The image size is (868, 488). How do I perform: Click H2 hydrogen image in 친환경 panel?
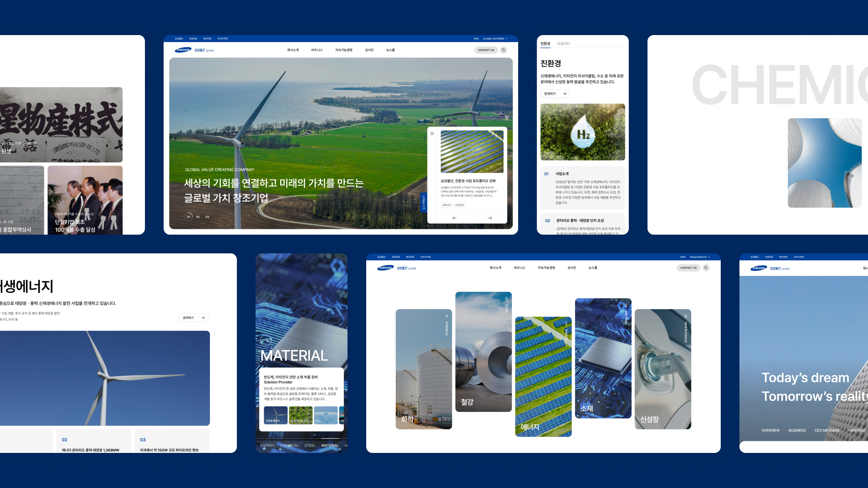(583, 132)
